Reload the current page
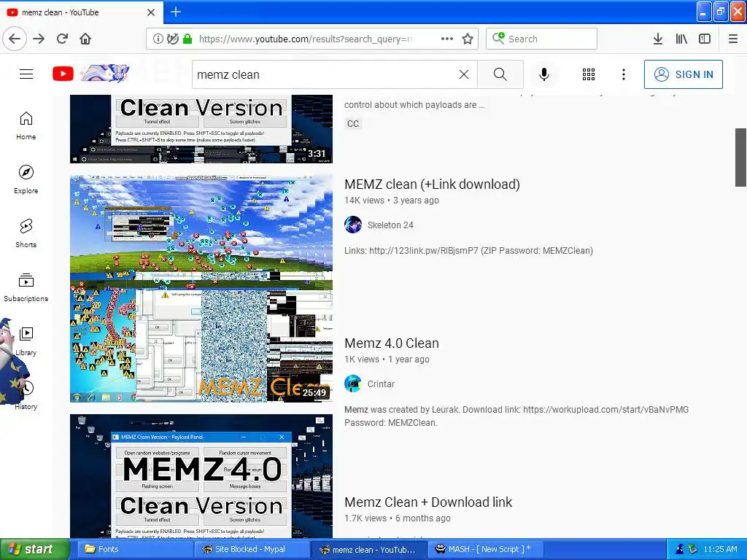The height and width of the screenshot is (560, 747). tap(62, 39)
